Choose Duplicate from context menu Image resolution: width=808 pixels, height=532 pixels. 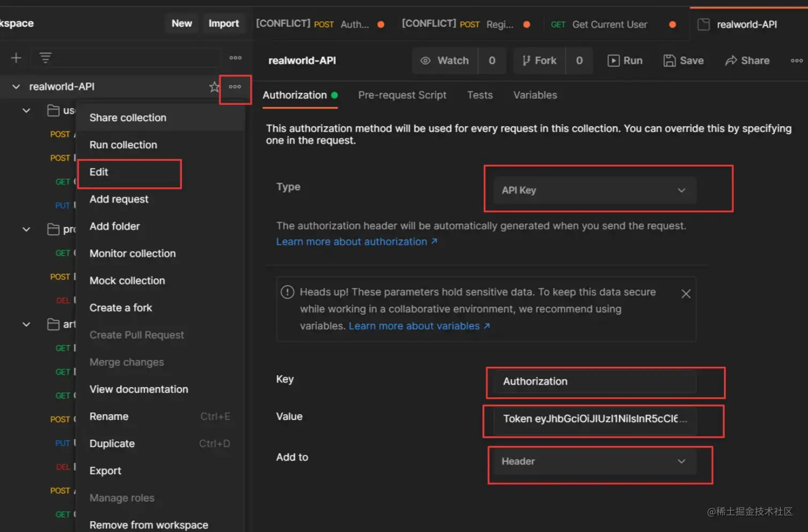(160, 444)
